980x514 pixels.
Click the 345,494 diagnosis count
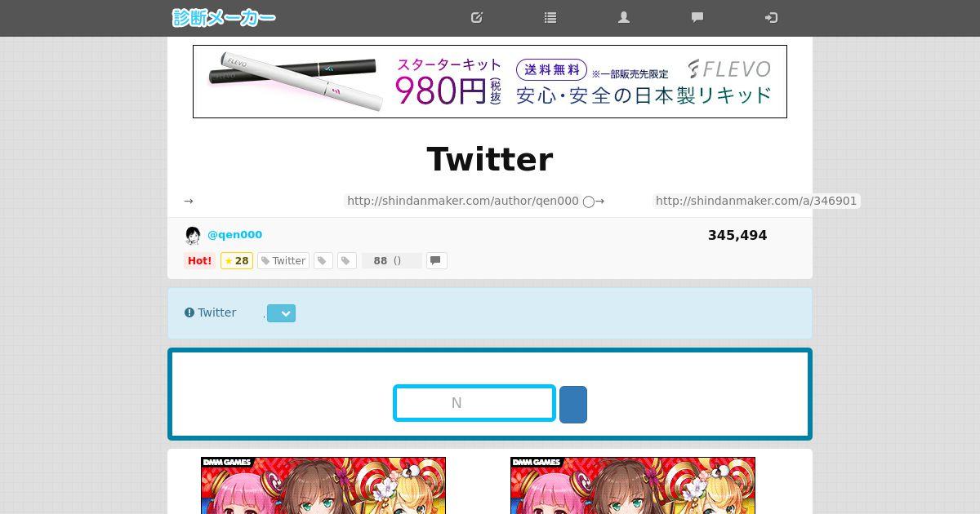737,235
